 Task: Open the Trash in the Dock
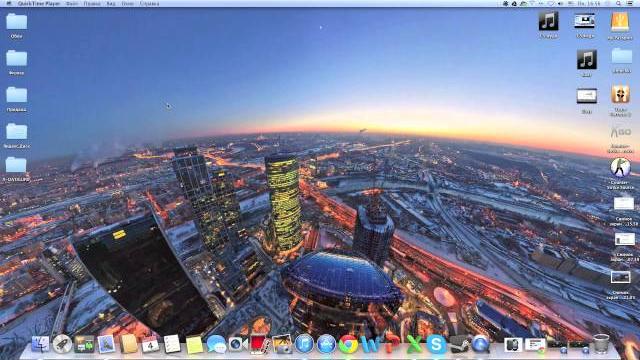point(601,344)
